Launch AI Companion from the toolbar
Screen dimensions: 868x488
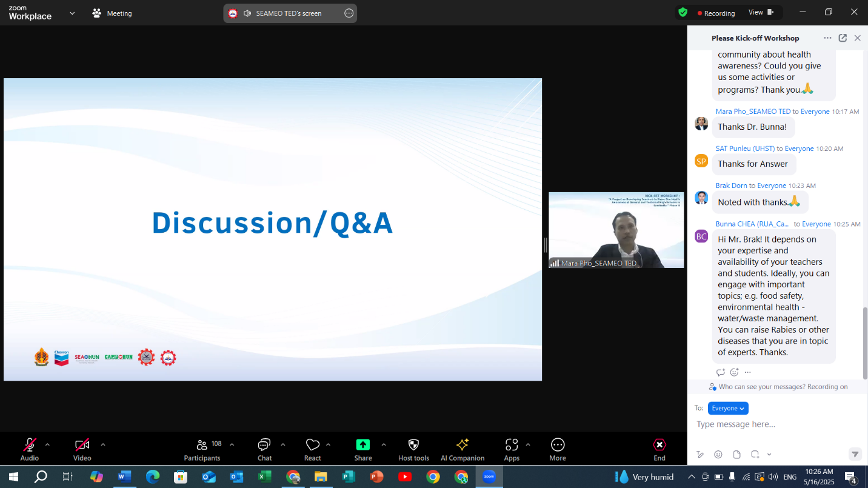pos(462,445)
